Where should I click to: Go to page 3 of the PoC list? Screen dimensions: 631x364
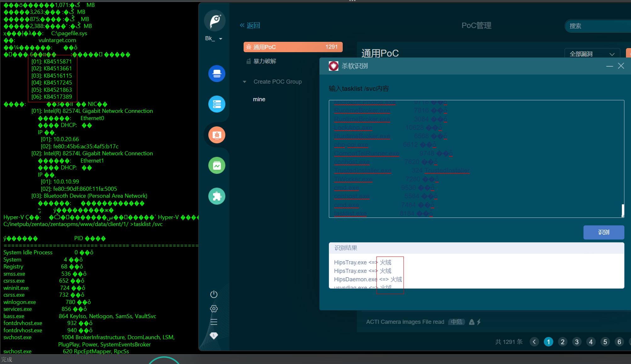577,342
